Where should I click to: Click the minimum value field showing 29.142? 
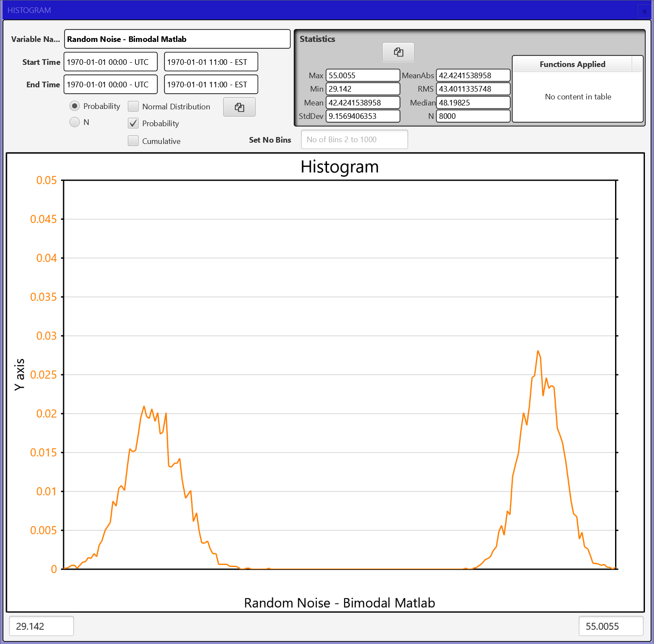coord(41,625)
